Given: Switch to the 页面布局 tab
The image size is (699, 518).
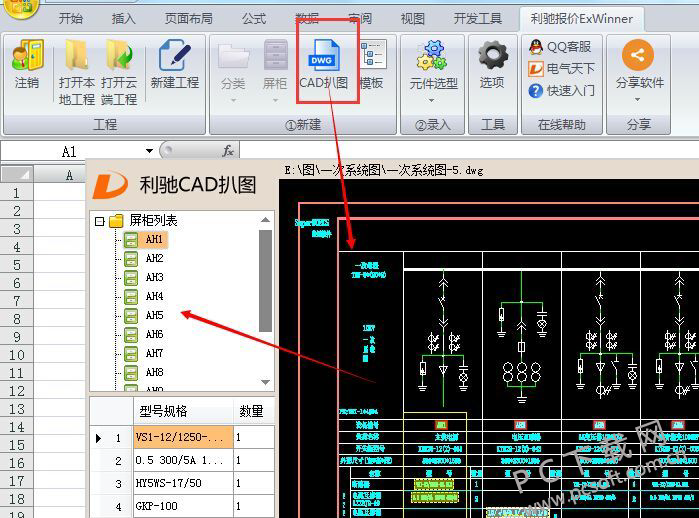Looking at the screenshot, I should [x=189, y=19].
